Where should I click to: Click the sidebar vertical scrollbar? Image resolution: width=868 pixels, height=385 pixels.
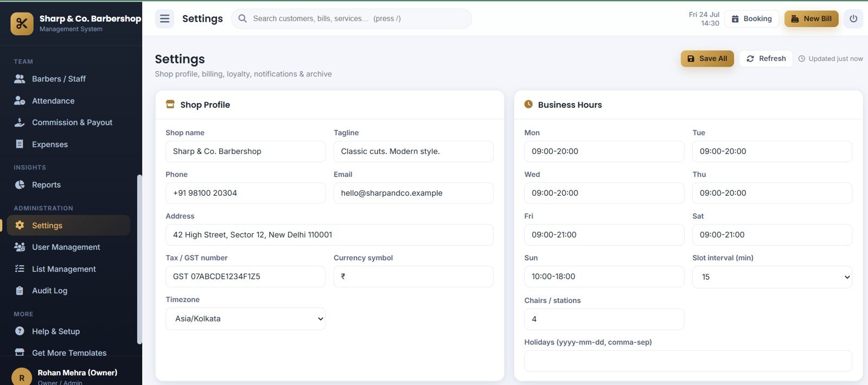click(139, 259)
